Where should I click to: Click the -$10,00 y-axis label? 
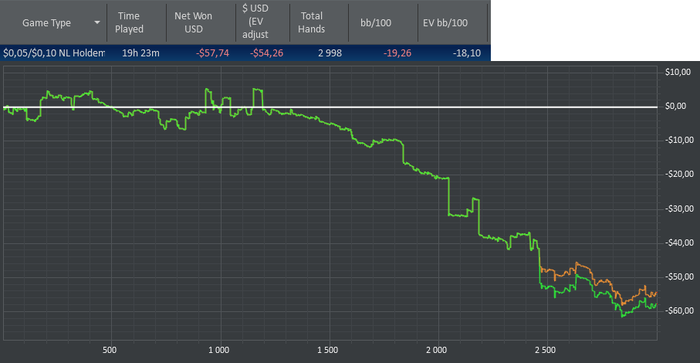(679, 140)
